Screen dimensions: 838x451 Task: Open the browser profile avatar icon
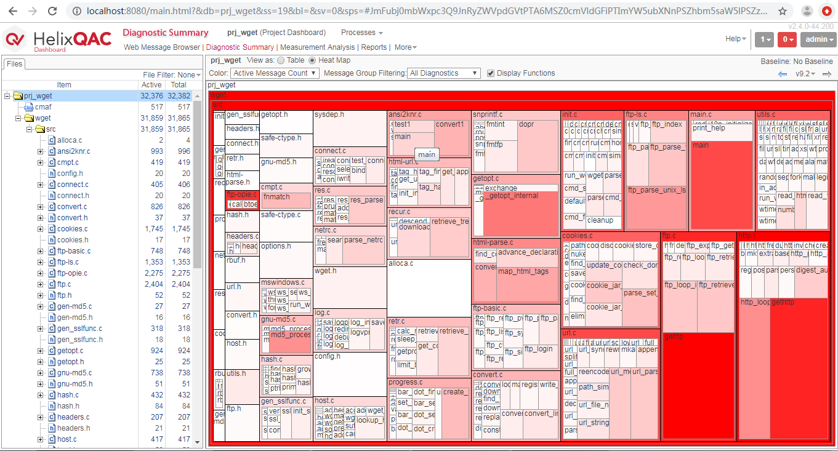point(806,11)
